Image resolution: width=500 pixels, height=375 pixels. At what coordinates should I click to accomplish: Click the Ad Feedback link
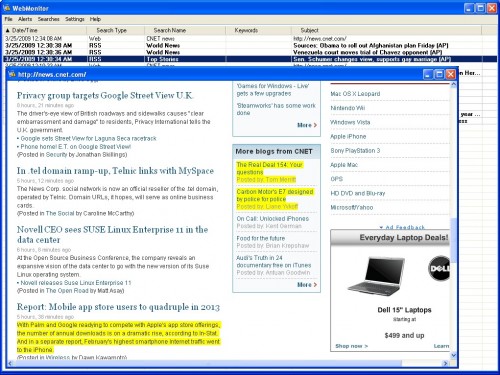(402, 227)
